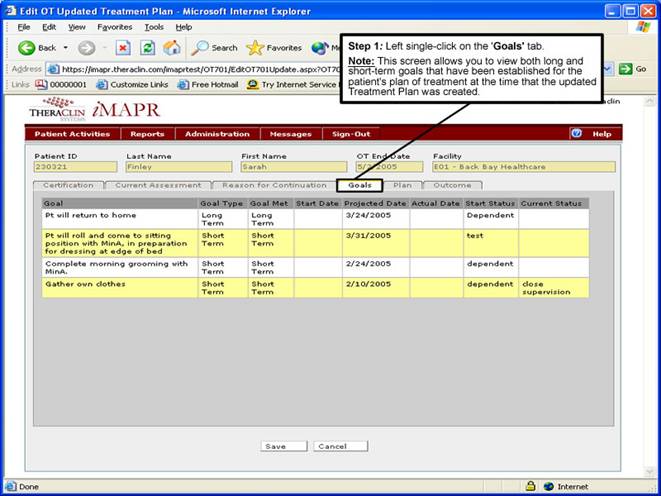Open the Tools menu
The height and width of the screenshot is (496, 661).
(154, 26)
